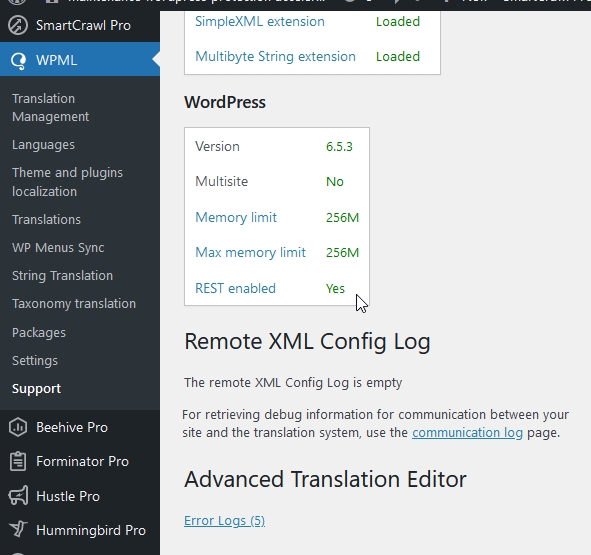Screen dimensions: 591x555
Task: Open the communication log page link
Action: [x=467, y=432]
